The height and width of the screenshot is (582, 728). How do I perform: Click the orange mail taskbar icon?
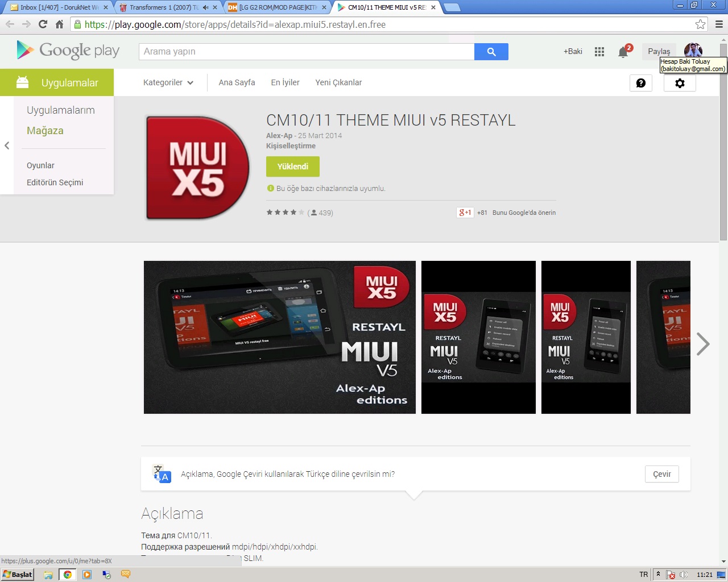click(126, 575)
